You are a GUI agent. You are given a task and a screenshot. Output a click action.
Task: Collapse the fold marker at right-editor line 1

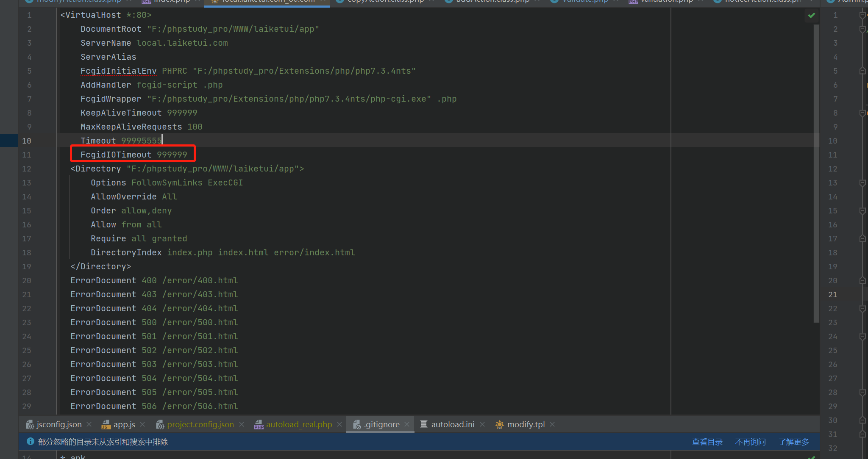tap(862, 15)
